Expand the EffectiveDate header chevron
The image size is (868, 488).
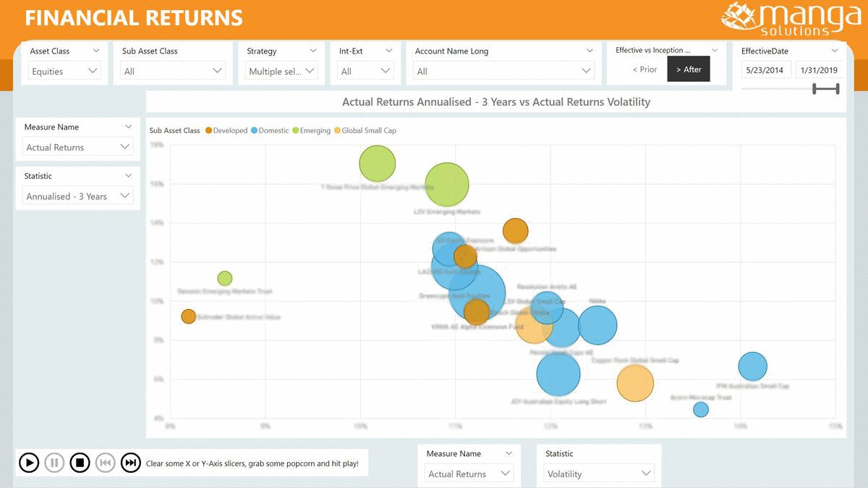pyautogui.click(x=835, y=51)
